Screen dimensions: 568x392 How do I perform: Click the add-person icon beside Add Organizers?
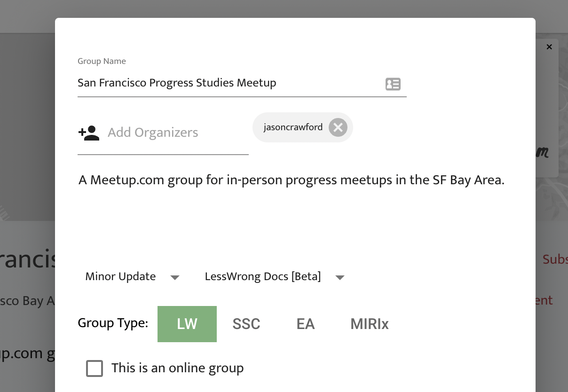pos(88,133)
